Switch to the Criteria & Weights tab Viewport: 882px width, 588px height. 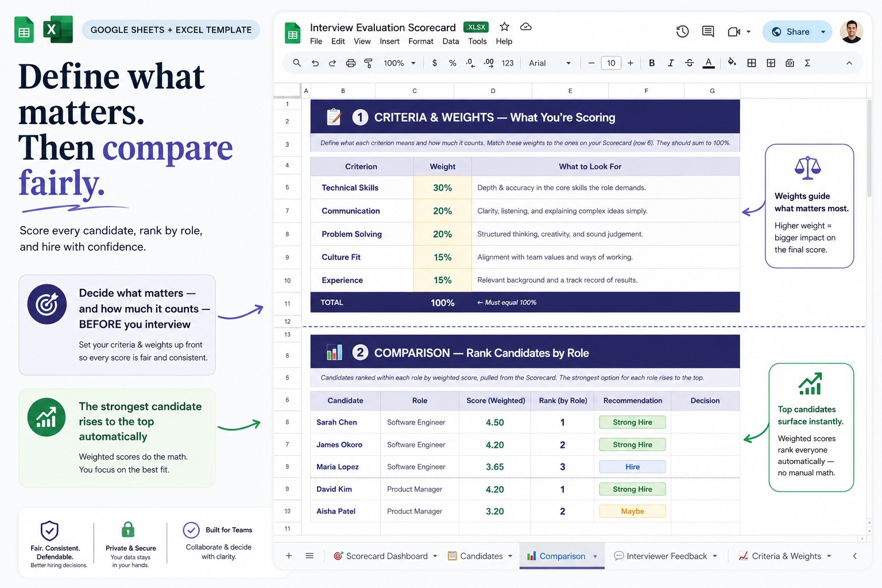click(x=780, y=556)
